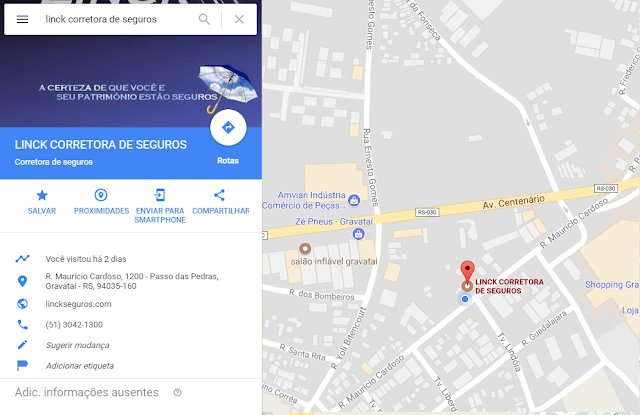
Task: Click the umbrella banner photo
Action: coord(131,82)
